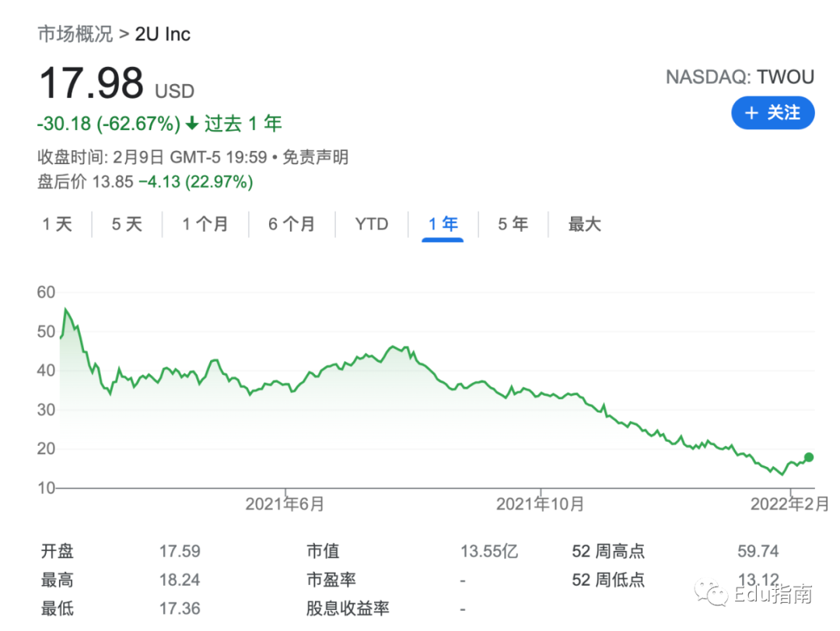Click the green end-point dot on chart

tap(809, 457)
